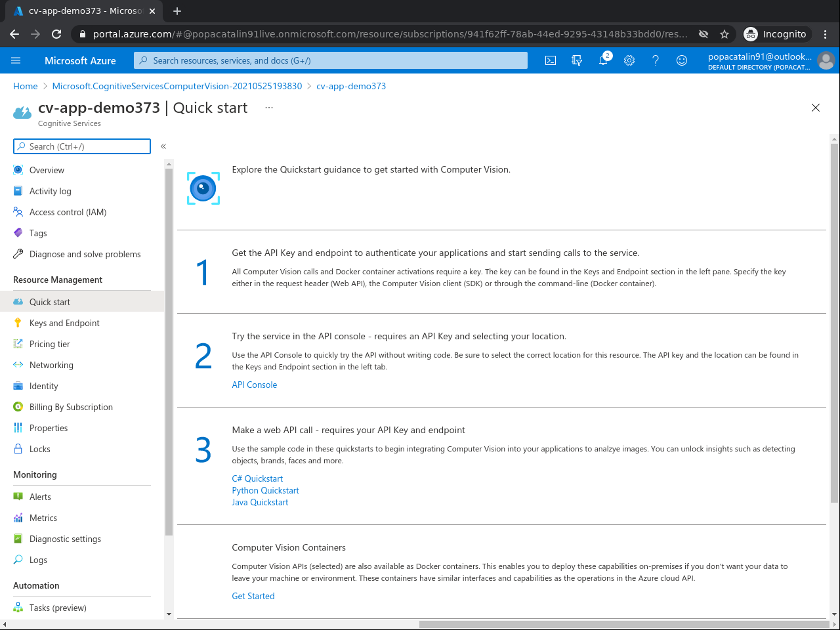Collapse the left resource menu
The width and height of the screenshot is (840, 630).
point(163,146)
